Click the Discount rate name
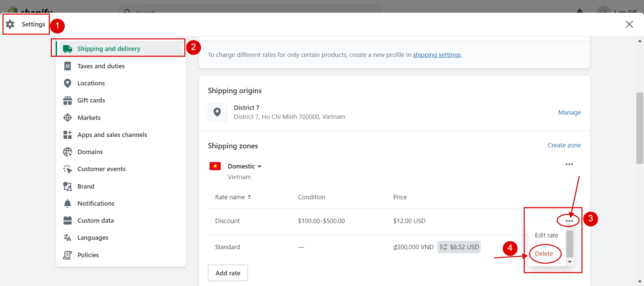This screenshot has width=644, height=286. point(227,221)
